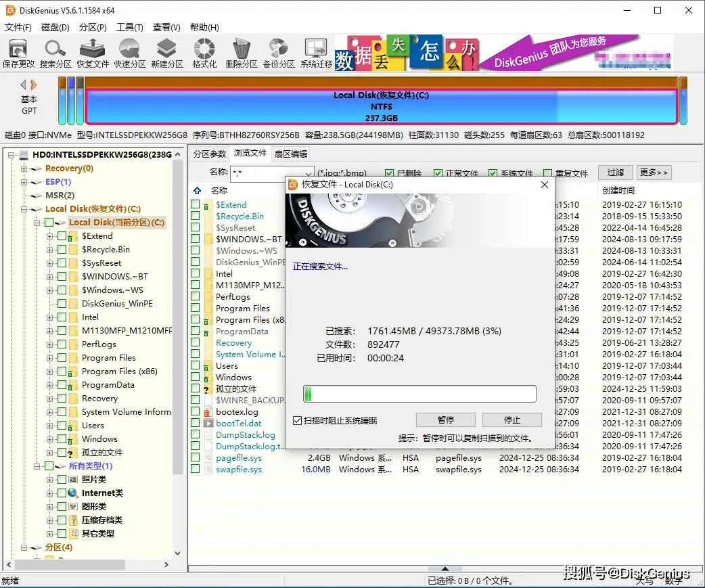Expand the ESP(1) partition node

point(24,182)
